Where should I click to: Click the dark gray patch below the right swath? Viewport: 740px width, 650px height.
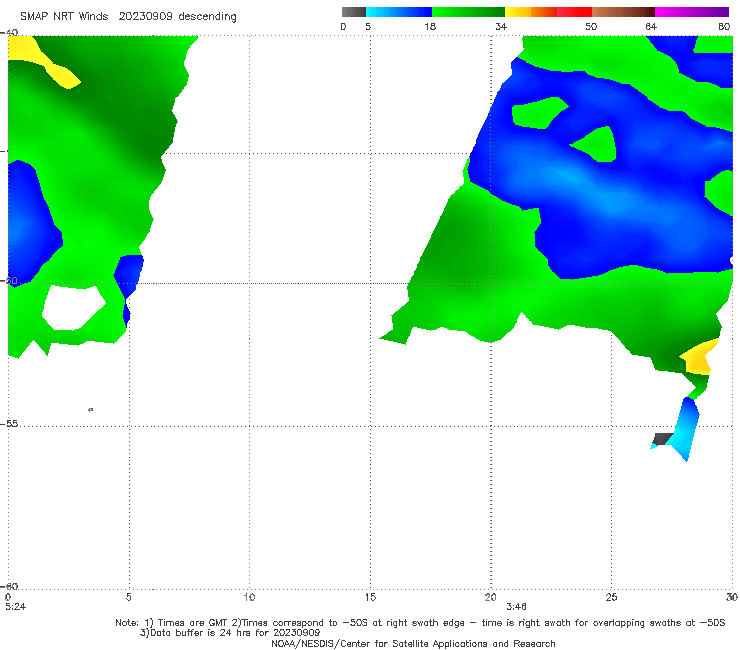[662, 439]
